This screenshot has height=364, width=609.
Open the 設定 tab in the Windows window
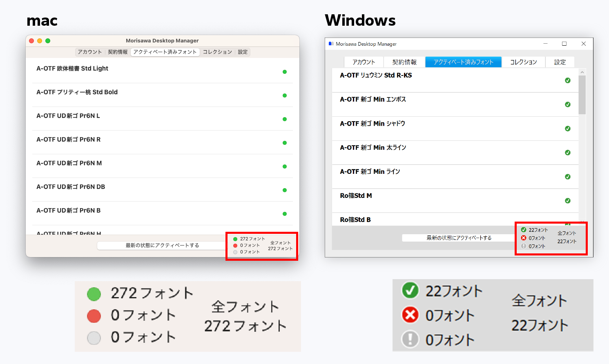[560, 62]
